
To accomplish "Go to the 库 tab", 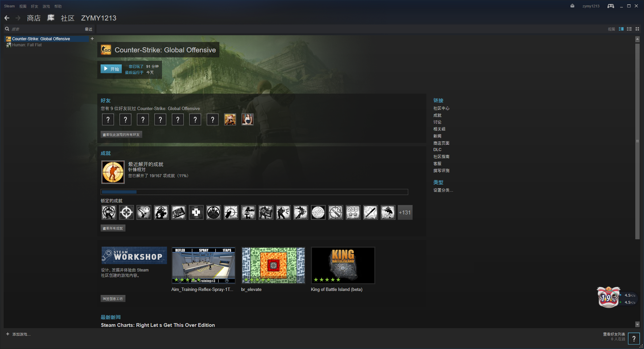I will click(x=51, y=18).
